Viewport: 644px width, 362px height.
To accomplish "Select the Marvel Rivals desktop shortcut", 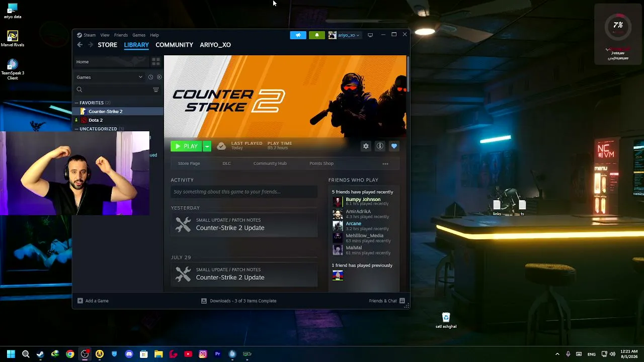I will pos(13,39).
